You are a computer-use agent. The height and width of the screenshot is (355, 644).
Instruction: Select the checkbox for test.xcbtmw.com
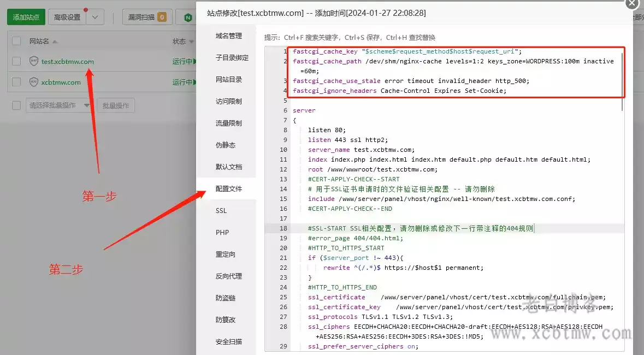point(16,61)
